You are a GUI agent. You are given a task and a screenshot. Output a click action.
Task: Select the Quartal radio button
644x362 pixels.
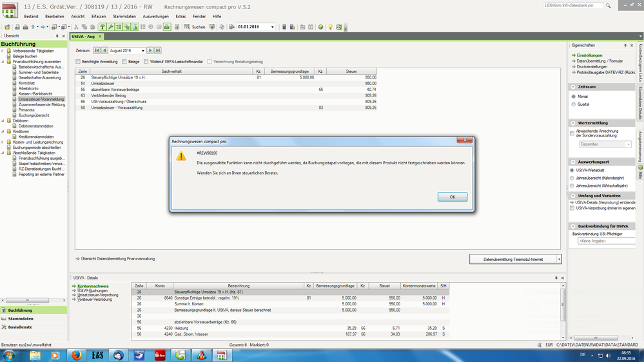tap(573, 104)
